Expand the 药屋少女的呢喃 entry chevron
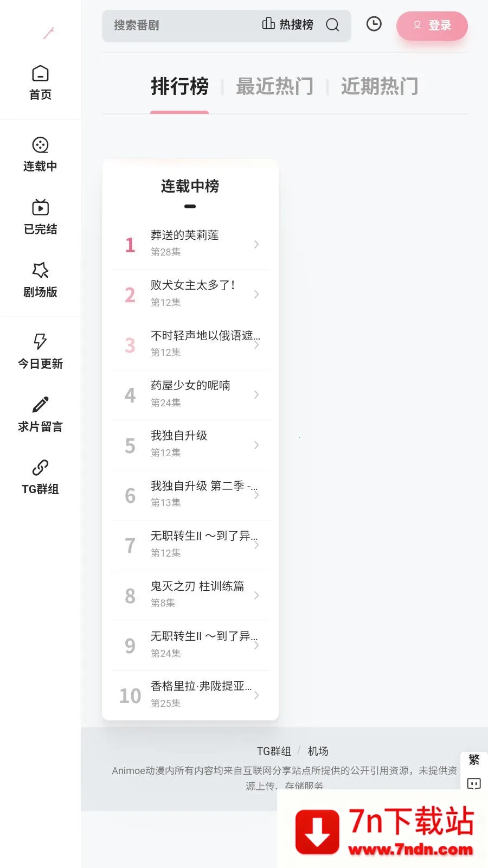The width and height of the screenshot is (488, 868). point(256,395)
